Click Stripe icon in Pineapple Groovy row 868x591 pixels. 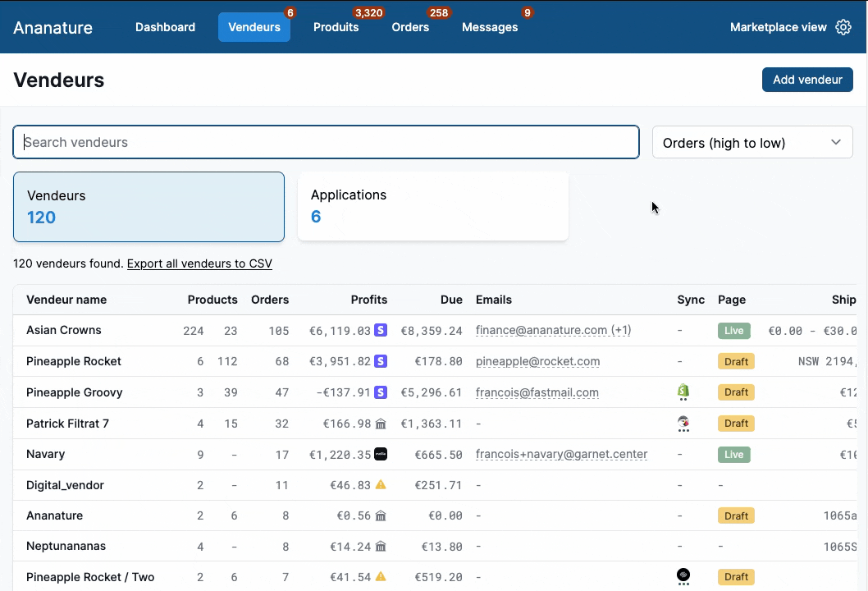(x=381, y=392)
